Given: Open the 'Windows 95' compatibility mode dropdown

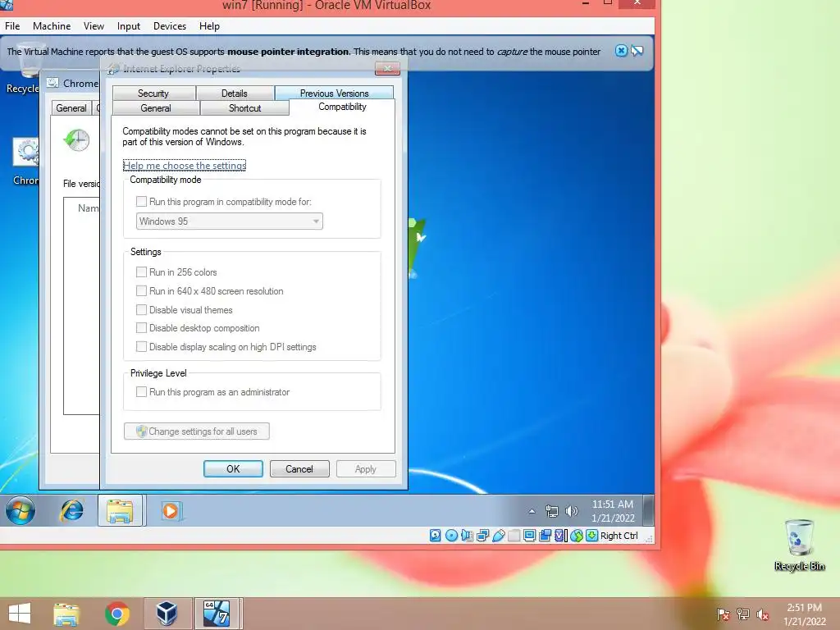Looking at the screenshot, I should click(x=230, y=221).
